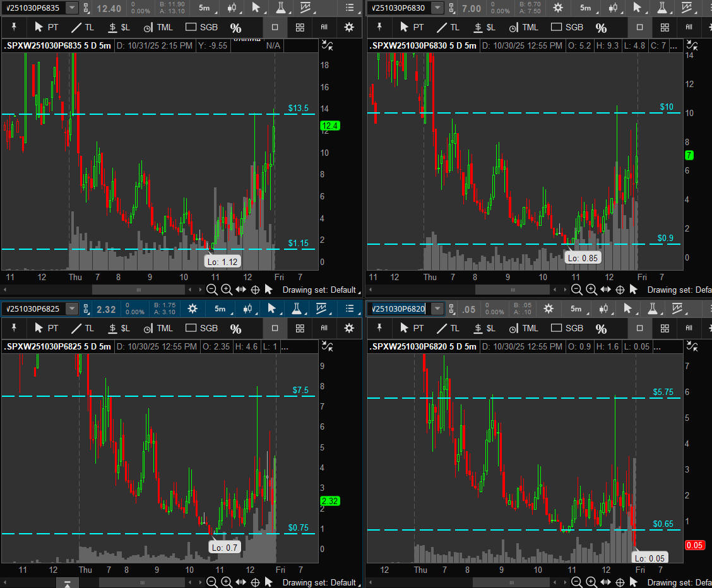The image size is (712, 588).
Task: Select the % Fibonacci tool in P6825 panel
Action: click(235, 329)
